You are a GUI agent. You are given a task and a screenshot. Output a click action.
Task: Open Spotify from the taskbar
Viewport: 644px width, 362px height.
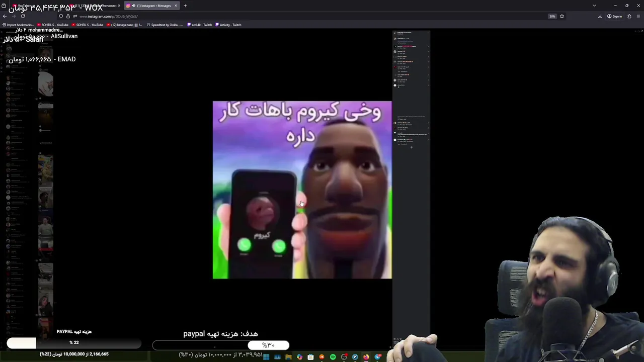[x=333, y=357]
